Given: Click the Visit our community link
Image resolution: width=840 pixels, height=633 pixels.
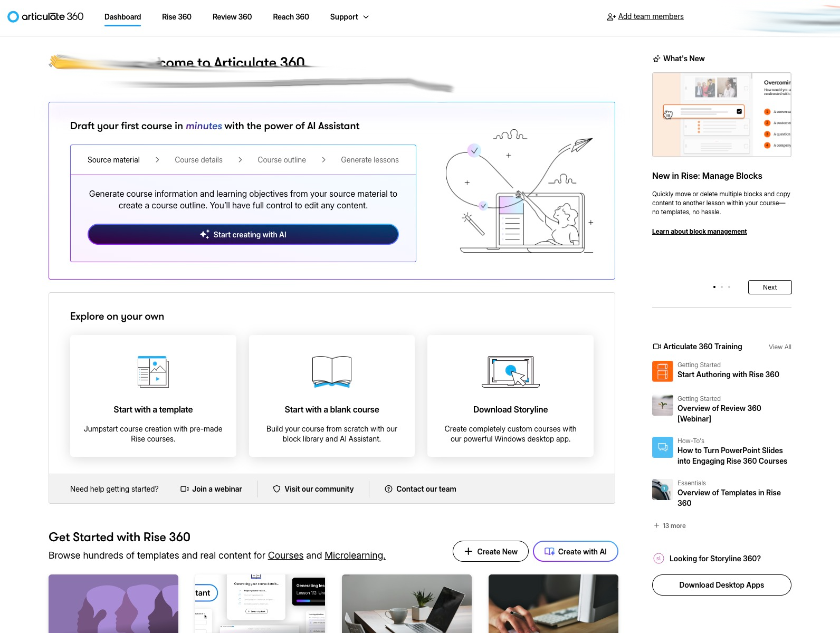Looking at the screenshot, I should pos(313,489).
